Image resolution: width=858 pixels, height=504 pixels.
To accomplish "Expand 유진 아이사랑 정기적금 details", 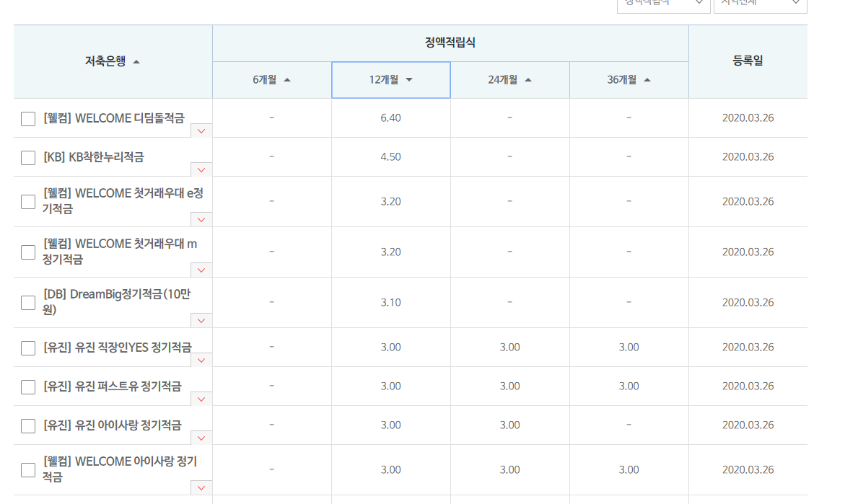I will (201, 438).
